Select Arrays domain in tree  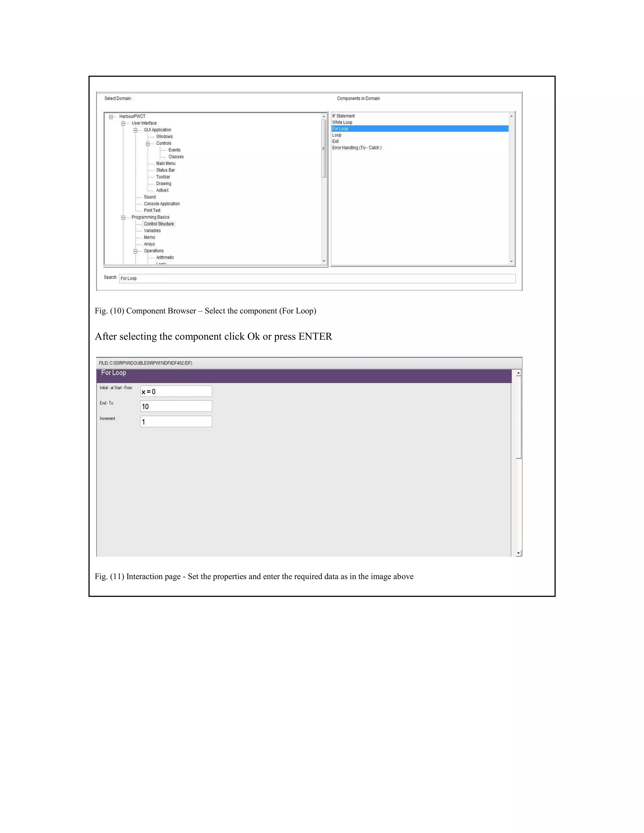tap(149, 244)
